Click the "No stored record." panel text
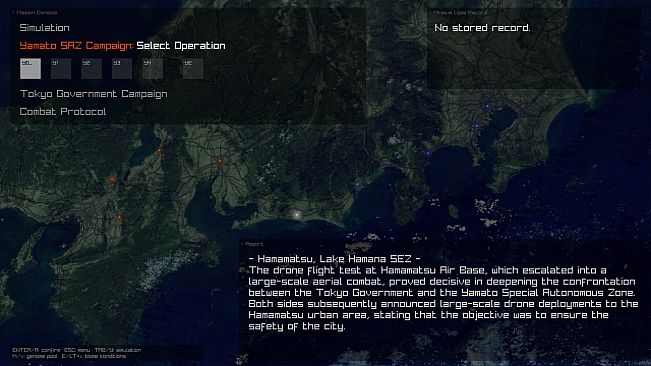This screenshot has height=366, width=651. (482, 28)
